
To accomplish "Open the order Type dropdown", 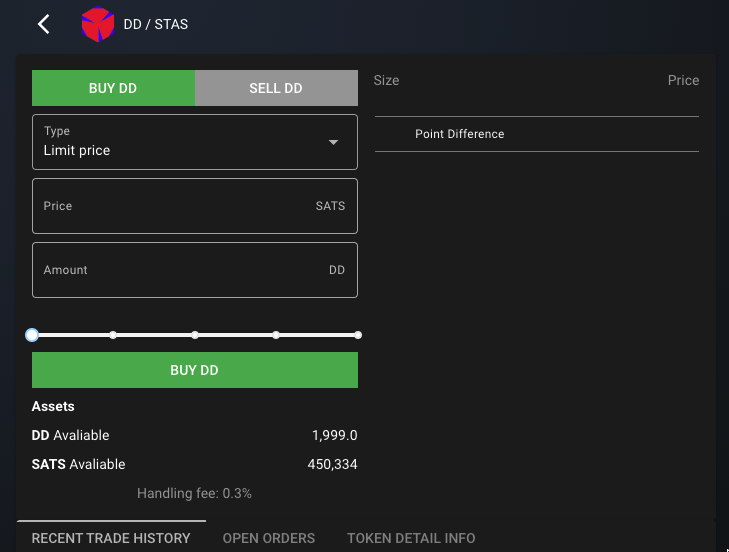I will [194, 142].
